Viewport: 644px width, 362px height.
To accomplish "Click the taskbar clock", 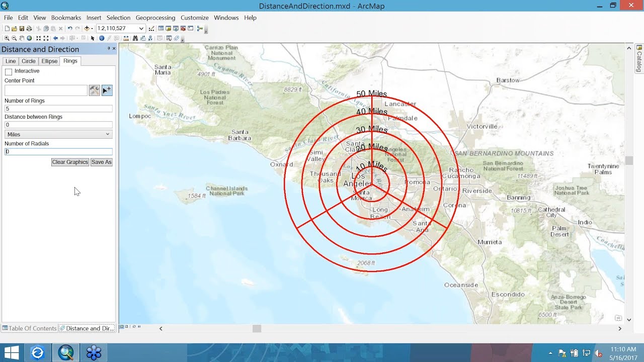I will (623, 353).
